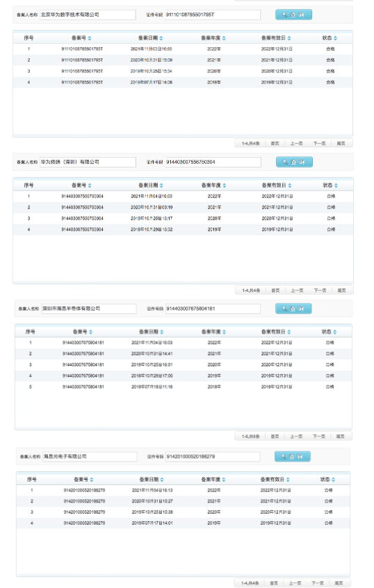Sort 深圳市海思半导体 table by 备案号
374x588 pixels.
pyautogui.click(x=83, y=332)
